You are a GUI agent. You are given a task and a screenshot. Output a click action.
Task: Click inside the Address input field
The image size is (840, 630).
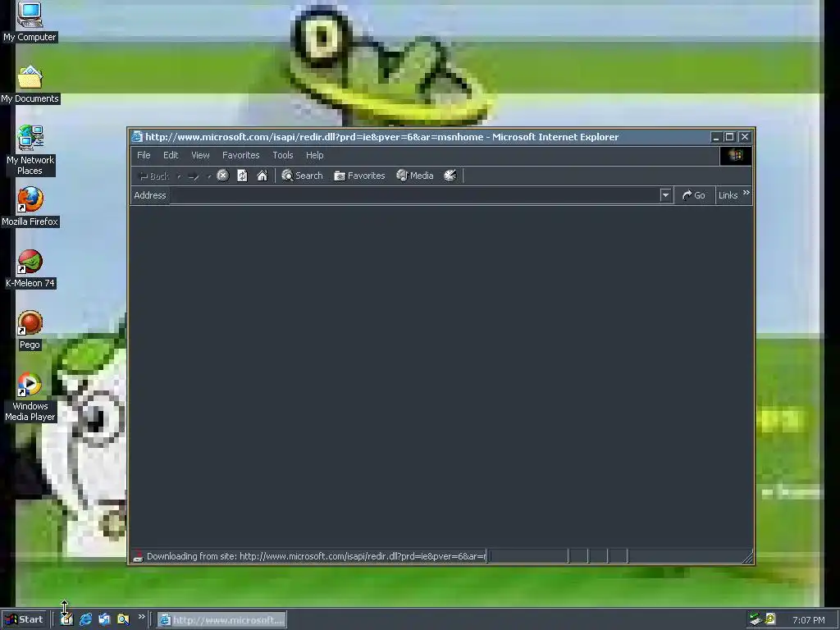click(x=415, y=195)
